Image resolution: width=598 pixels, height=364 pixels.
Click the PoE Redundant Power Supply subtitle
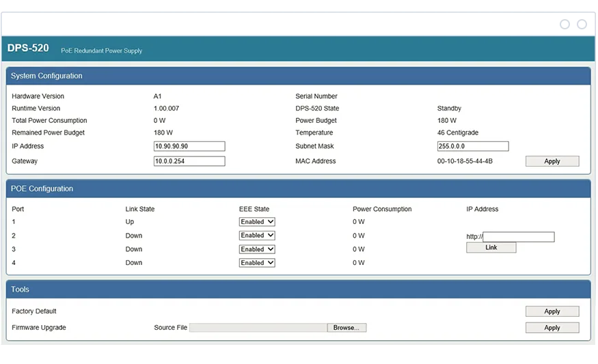coord(101,51)
